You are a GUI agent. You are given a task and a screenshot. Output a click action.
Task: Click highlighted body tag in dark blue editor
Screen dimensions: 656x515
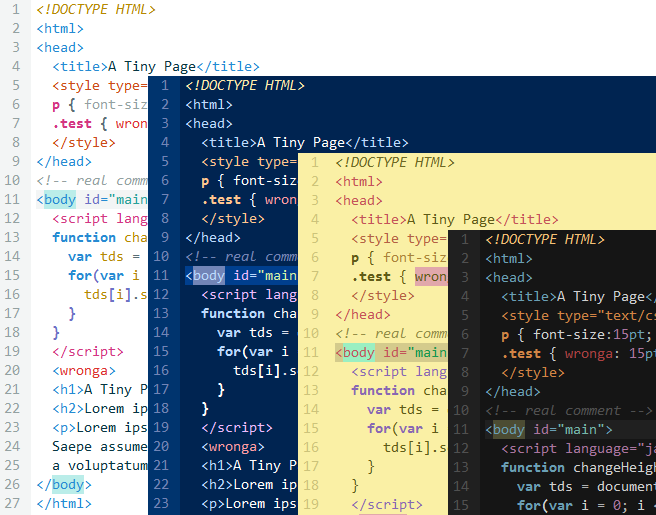click(209, 276)
